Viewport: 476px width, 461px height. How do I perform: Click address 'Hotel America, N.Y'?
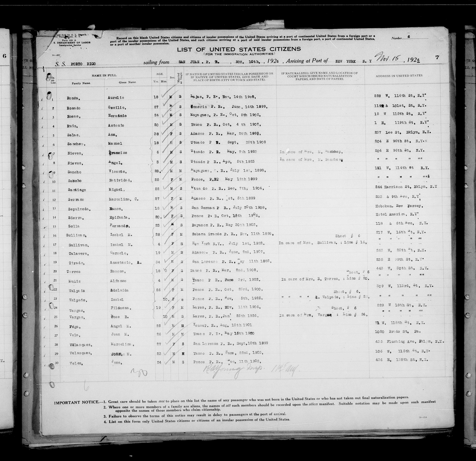(x=397, y=214)
